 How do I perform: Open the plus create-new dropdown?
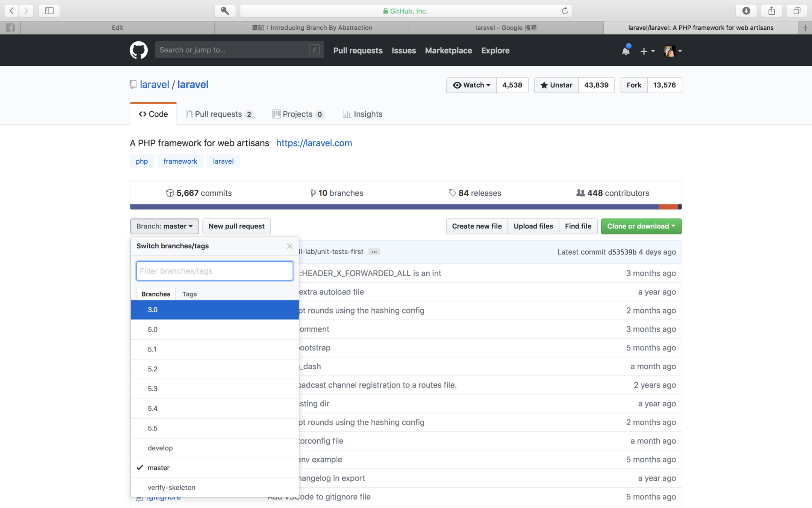(647, 51)
